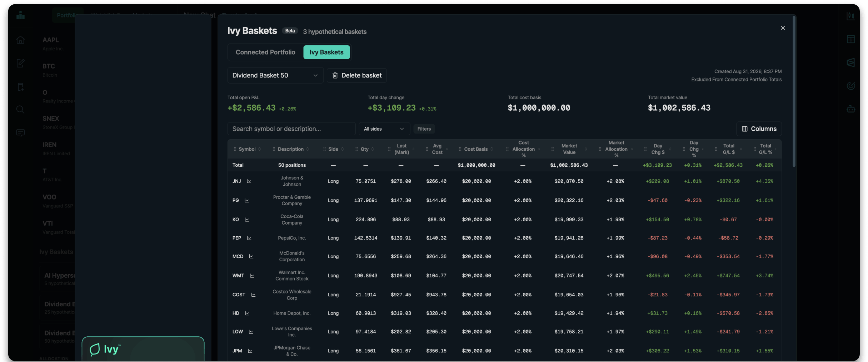Close the Ivy Baskets dialog with X
Screen dimensions: 868x362
(783, 28)
